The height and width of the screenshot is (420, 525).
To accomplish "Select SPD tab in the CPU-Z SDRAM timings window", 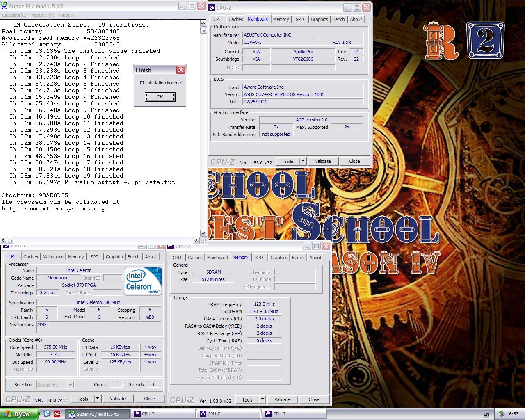I will tap(259, 258).
